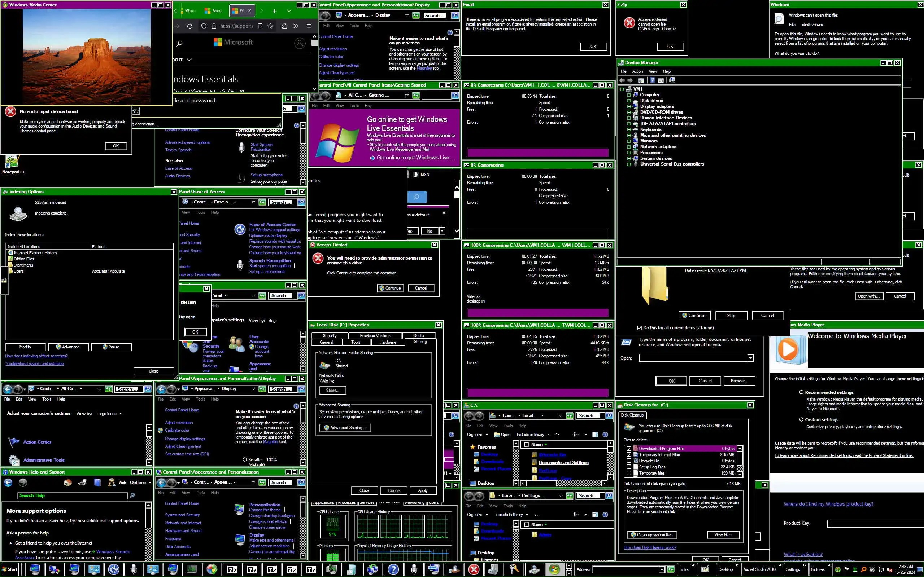Screen dimensions: 924x577
Task: Select Custom settings radio in Media Player setup
Action: click(x=801, y=419)
